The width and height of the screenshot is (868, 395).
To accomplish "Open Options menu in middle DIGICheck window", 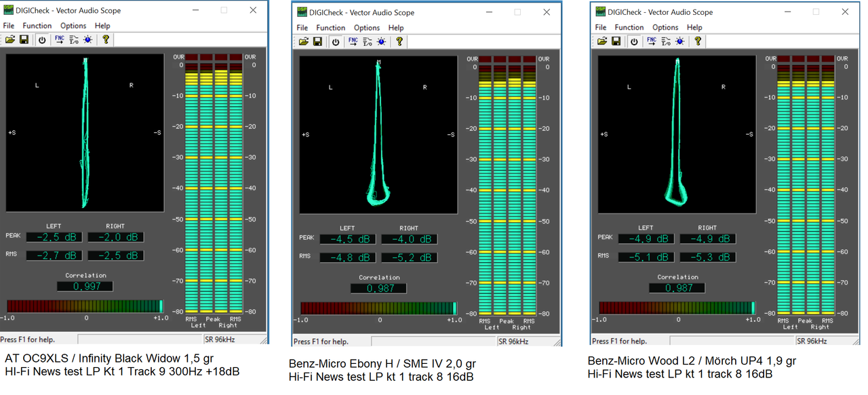I will click(x=367, y=28).
